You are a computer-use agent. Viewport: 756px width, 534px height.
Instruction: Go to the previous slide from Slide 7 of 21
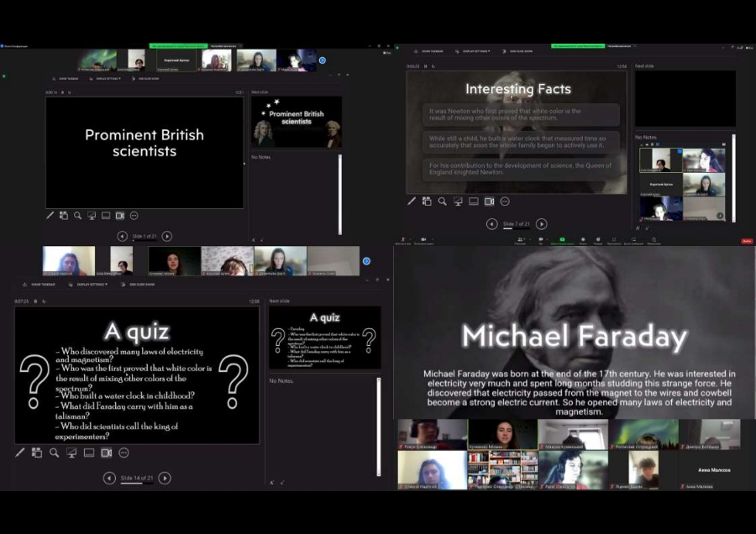click(x=491, y=224)
